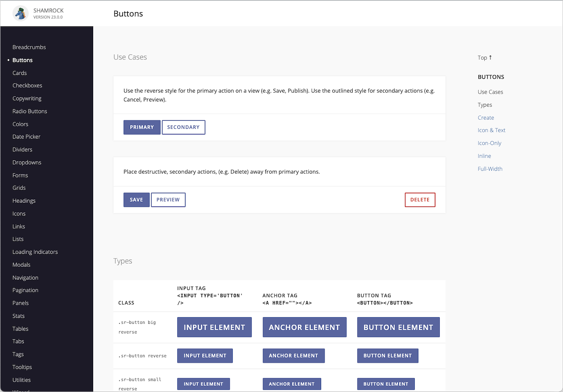Go to Radio Buttons sidebar page
The width and height of the screenshot is (563, 392).
29,111
